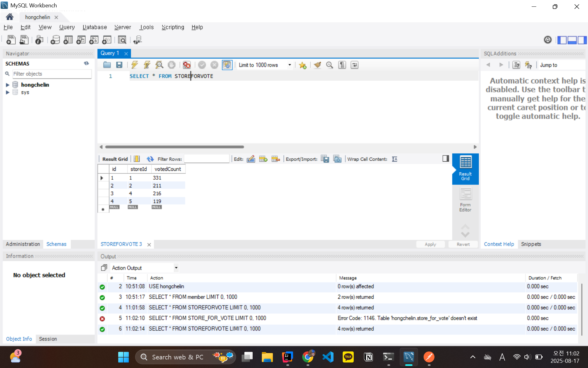Viewport: 588px width, 368px height.
Task: Open the Snippets tab link
Action: pyautogui.click(x=531, y=244)
